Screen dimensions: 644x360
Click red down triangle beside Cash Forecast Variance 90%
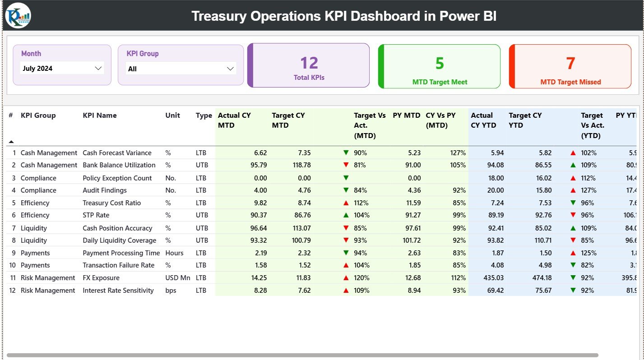346,152
